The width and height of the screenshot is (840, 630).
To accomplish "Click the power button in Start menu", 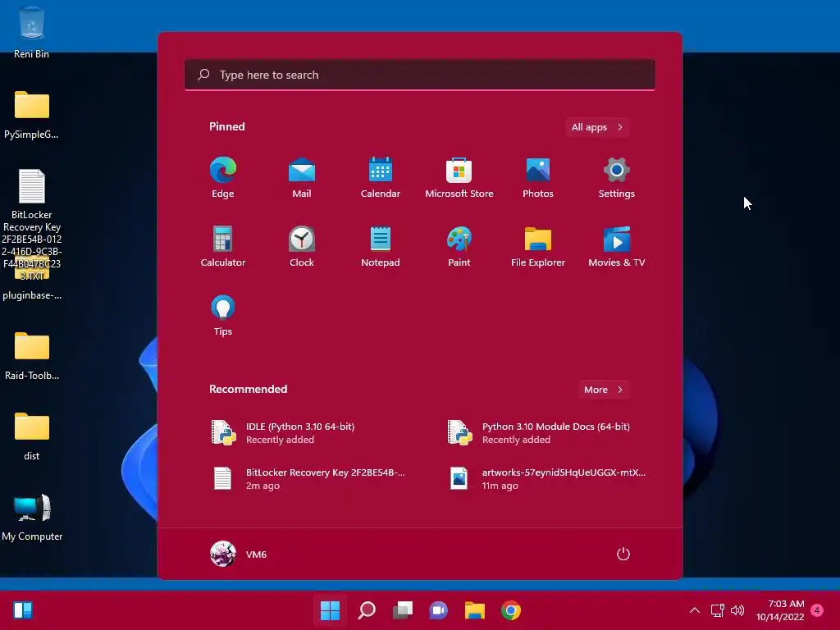I will pyautogui.click(x=623, y=554).
